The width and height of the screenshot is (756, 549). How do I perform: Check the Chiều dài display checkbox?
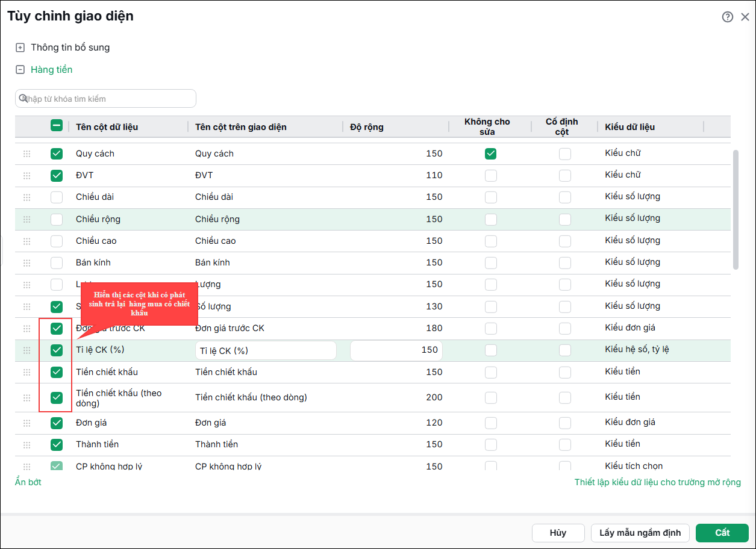pyautogui.click(x=57, y=197)
